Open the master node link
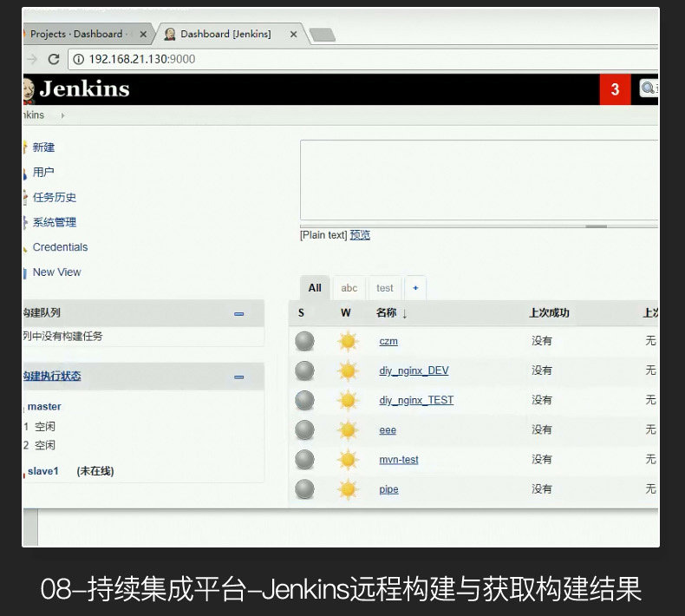Screen dimensions: 685x616 (44, 407)
